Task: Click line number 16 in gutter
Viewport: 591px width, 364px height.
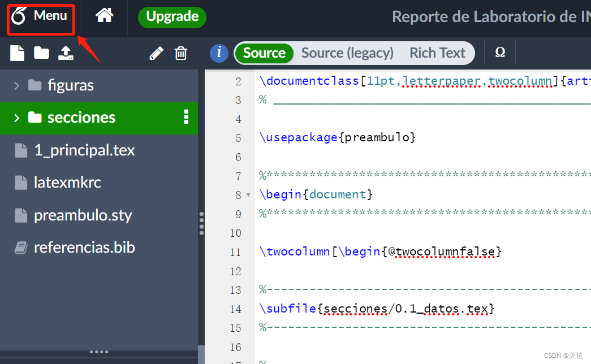Action: pos(236,348)
